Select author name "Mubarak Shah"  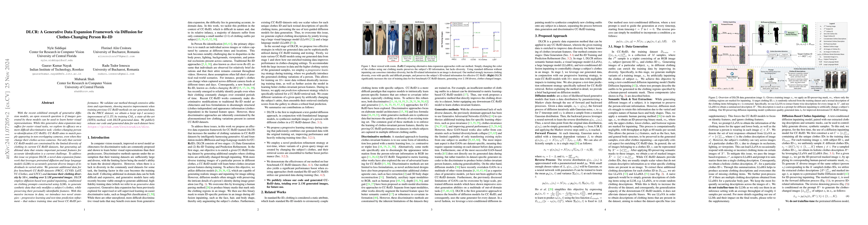pos(85,79)
